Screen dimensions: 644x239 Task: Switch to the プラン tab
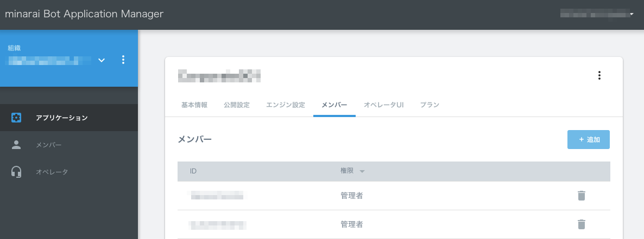(430, 105)
